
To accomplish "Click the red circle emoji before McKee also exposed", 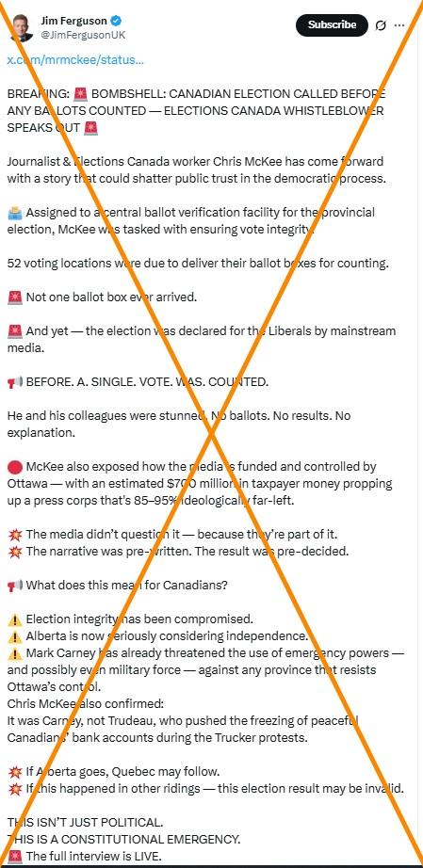I will pos(15,467).
